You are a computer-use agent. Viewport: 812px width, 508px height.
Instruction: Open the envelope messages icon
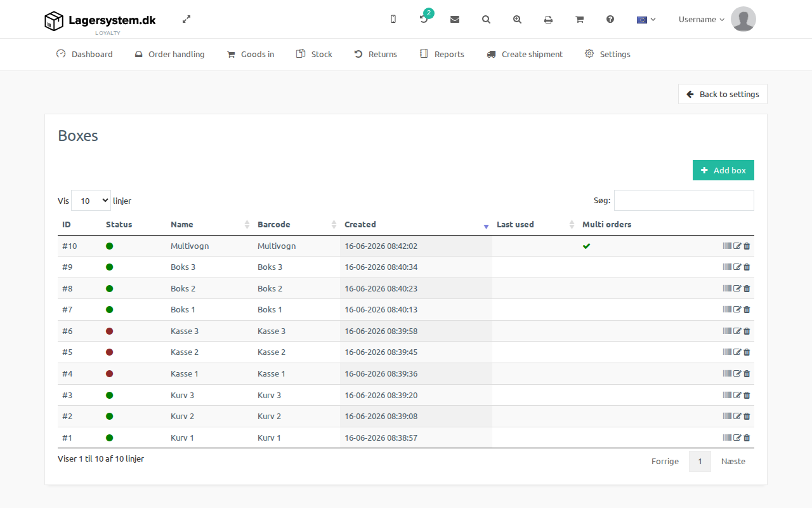(x=455, y=19)
